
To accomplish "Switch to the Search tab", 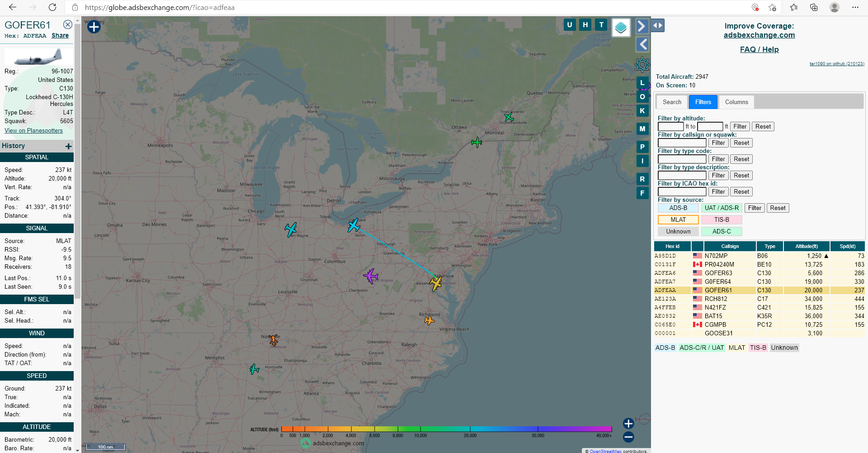I will pyautogui.click(x=672, y=102).
